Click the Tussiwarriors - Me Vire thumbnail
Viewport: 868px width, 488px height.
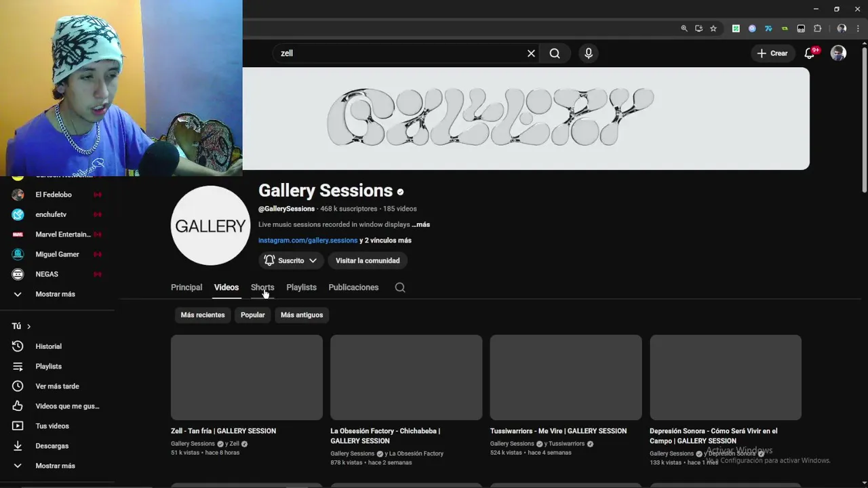coord(566,378)
